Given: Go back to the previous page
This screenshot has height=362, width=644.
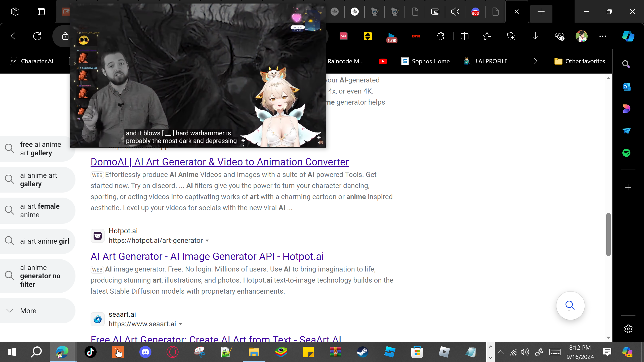Looking at the screenshot, I should (x=15, y=36).
